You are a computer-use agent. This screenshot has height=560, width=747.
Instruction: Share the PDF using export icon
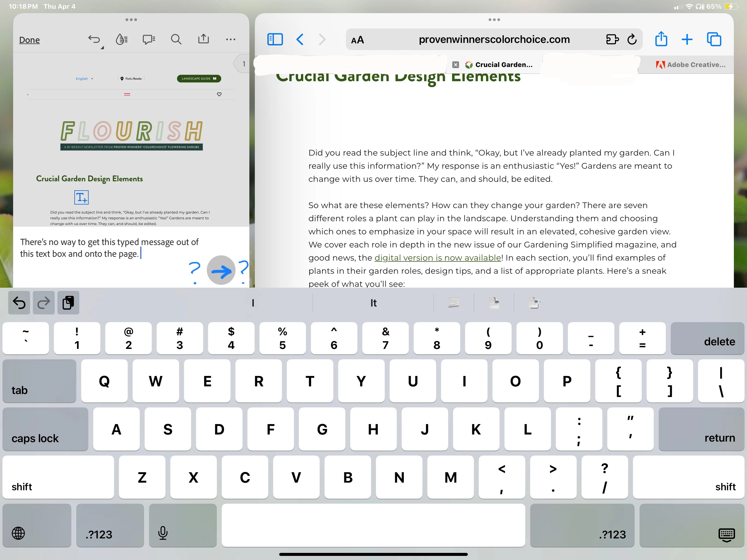click(x=203, y=39)
